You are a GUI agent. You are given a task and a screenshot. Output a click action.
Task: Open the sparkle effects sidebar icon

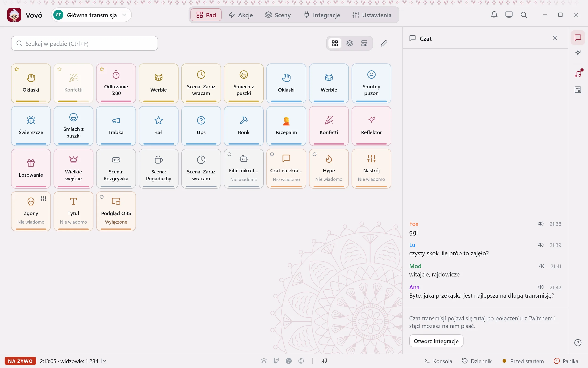point(578,53)
